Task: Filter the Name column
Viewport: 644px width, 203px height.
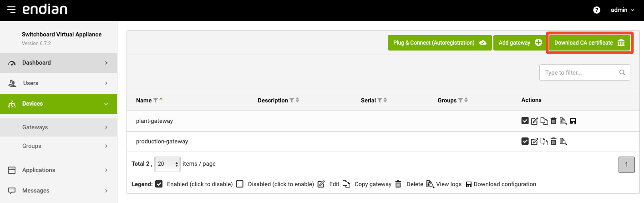Action: [x=156, y=101]
